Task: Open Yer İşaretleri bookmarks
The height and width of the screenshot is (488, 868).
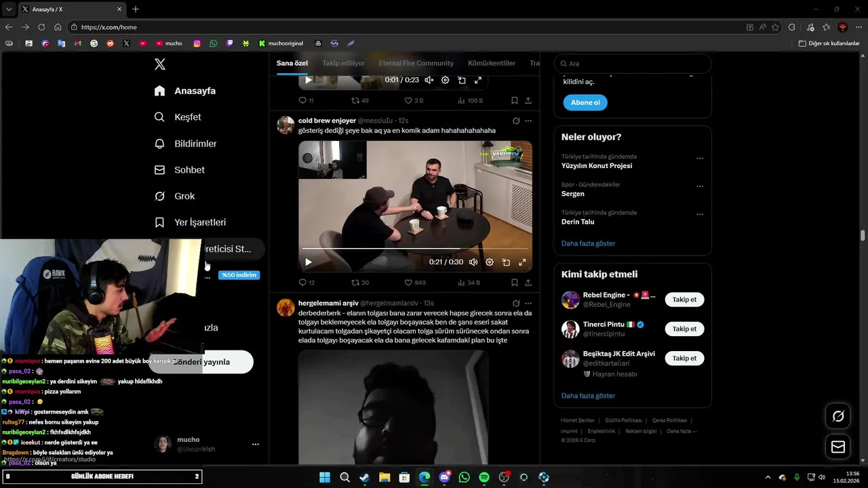Action: 190,222
